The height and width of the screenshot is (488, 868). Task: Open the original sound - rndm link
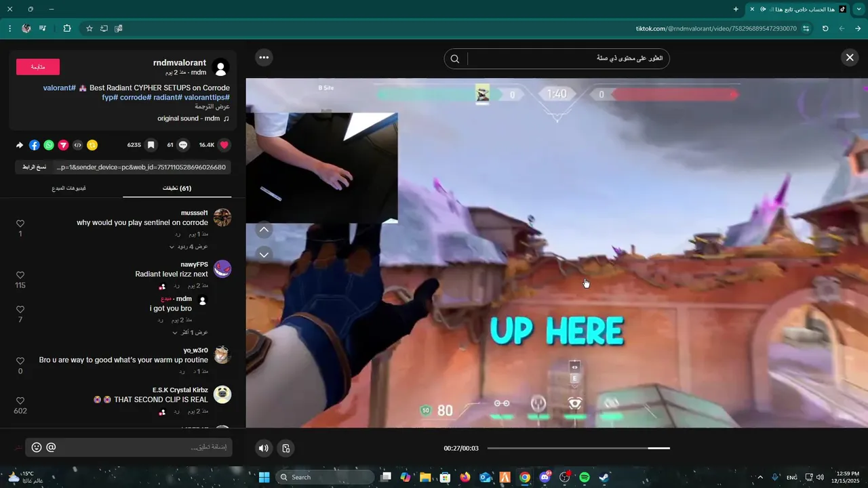pyautogui.click(x=193, y=119)
